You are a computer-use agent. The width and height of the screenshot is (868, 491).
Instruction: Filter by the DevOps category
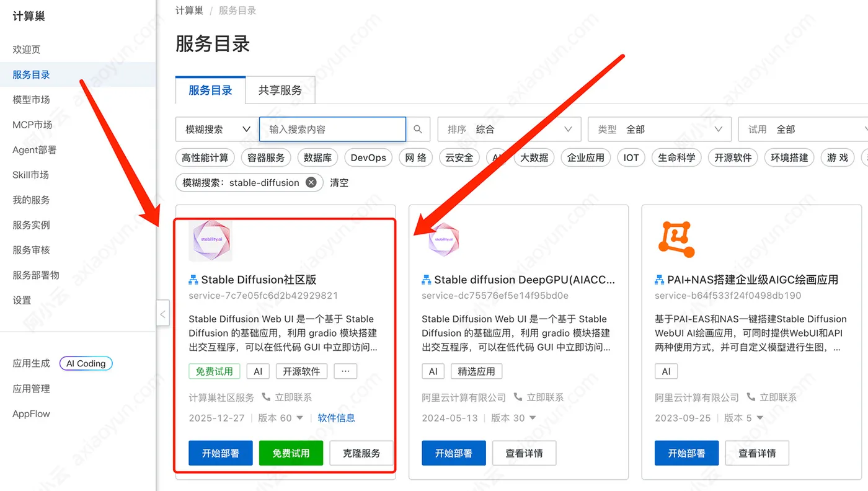368,157
